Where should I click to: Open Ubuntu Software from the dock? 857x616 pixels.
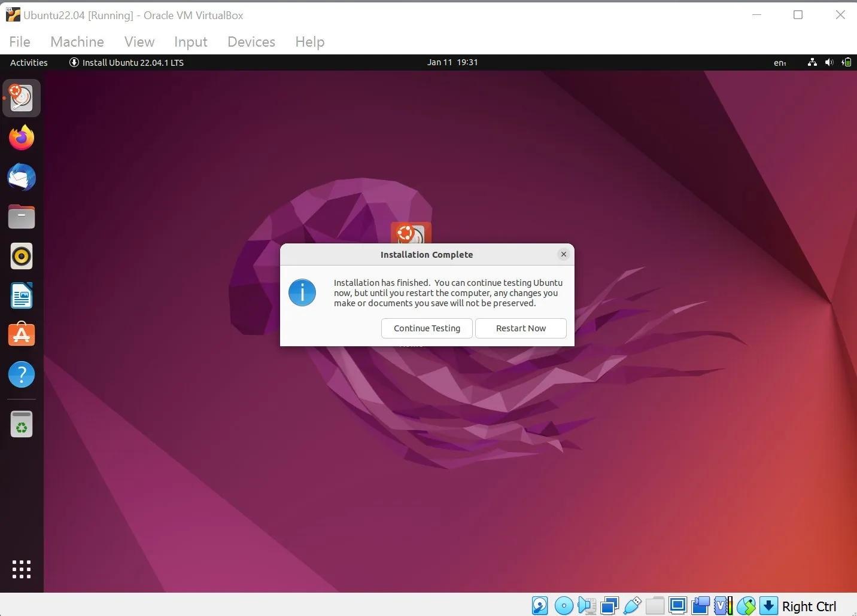point(22,335)
